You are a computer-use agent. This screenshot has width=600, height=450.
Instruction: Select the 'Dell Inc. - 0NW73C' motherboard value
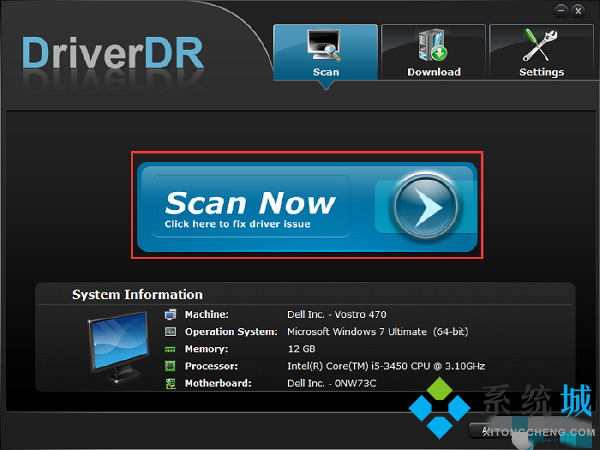(332, 383)
